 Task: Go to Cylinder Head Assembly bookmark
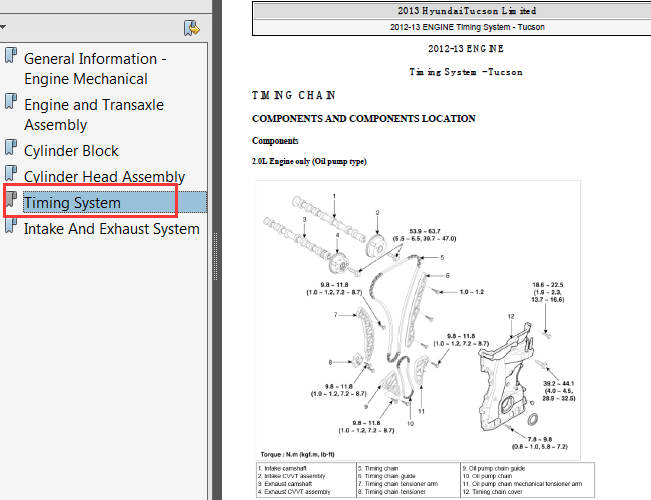point(104,176)
